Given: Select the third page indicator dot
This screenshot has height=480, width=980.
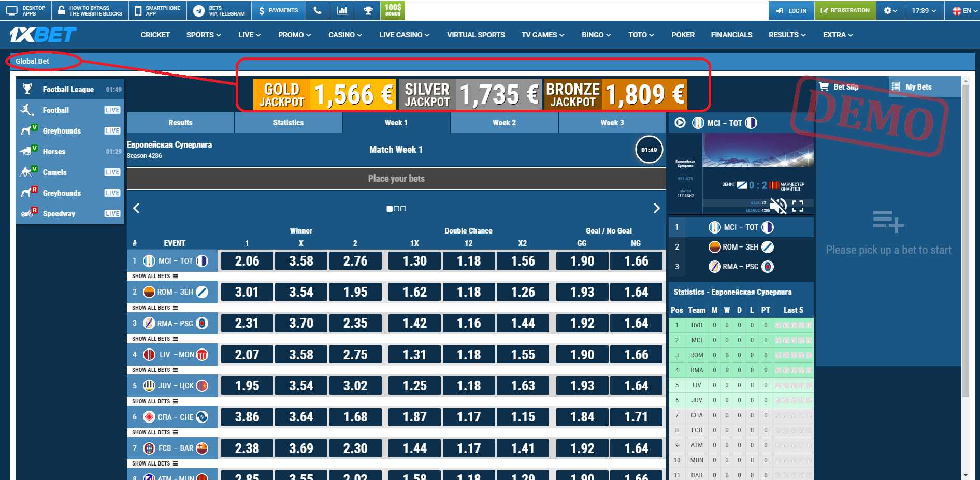Looking at the screenshot, I should 403,209.
